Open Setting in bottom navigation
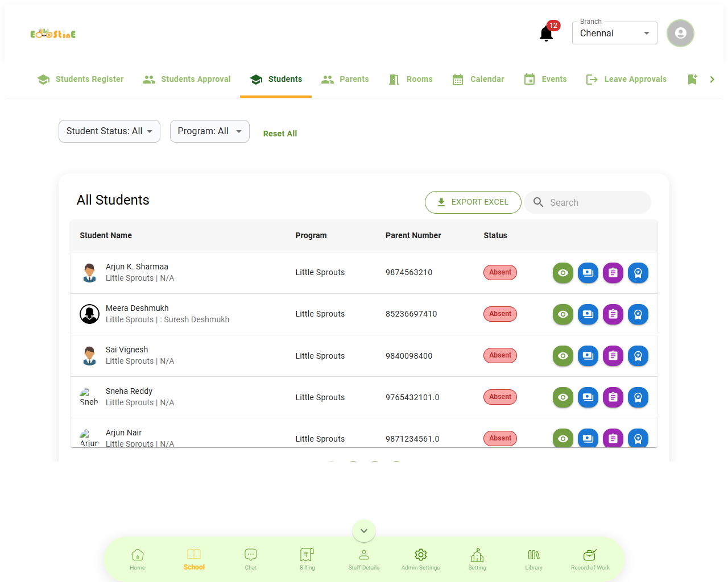This screenshot has width=728, height=582. pos(477,559)
